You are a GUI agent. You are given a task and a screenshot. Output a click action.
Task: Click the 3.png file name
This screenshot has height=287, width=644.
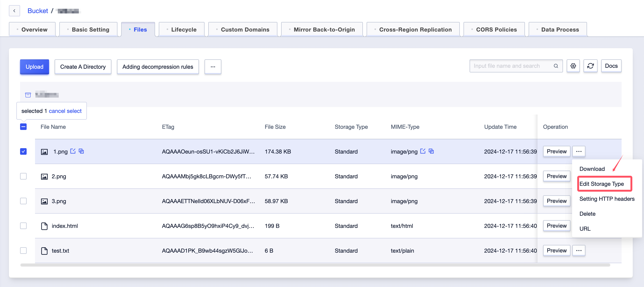59,201
